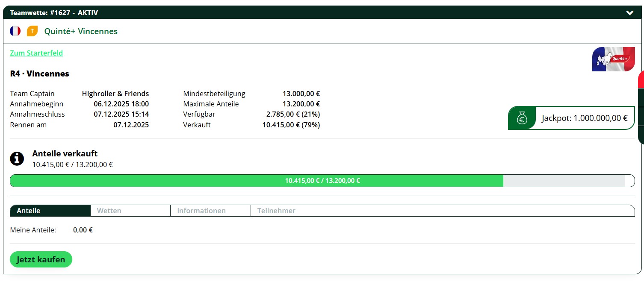Click the red side tab at right edge
644x282 pixels.
(641, 79)
